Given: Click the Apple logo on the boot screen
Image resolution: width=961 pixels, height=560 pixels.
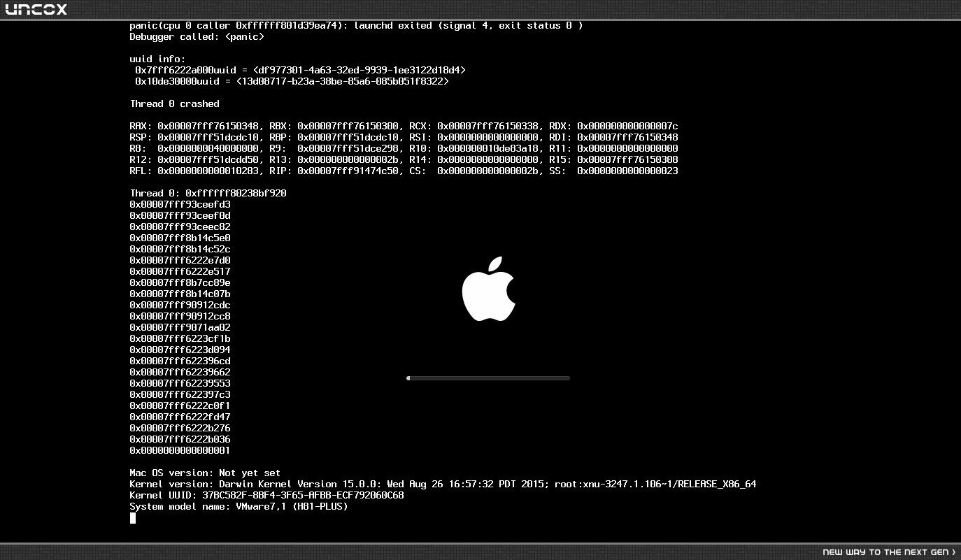Looking at the screenshot, I should [x=488, y=289].
